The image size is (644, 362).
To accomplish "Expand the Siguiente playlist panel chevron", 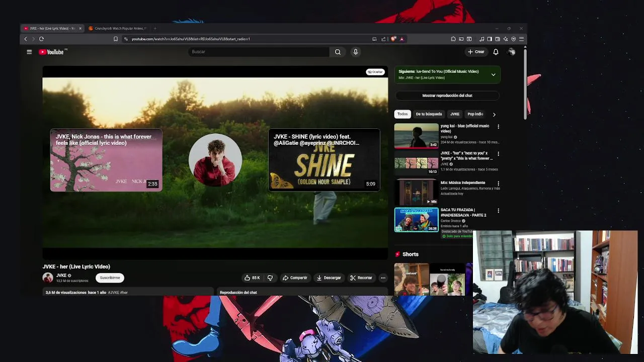I will 494,75.
